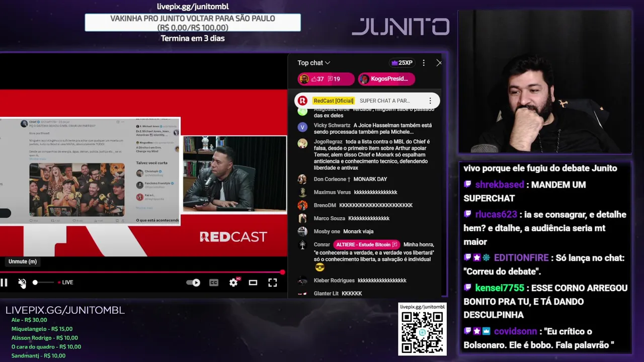The image size is (644, 362).
Task: Enter fullscreen mode
Action: [x=272, y=283]
